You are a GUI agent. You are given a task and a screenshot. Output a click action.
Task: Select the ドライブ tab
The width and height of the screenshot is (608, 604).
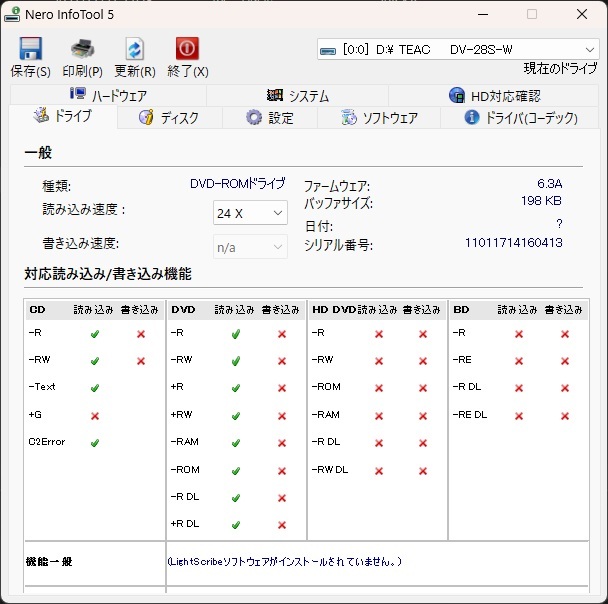click(x=63, y=116)
